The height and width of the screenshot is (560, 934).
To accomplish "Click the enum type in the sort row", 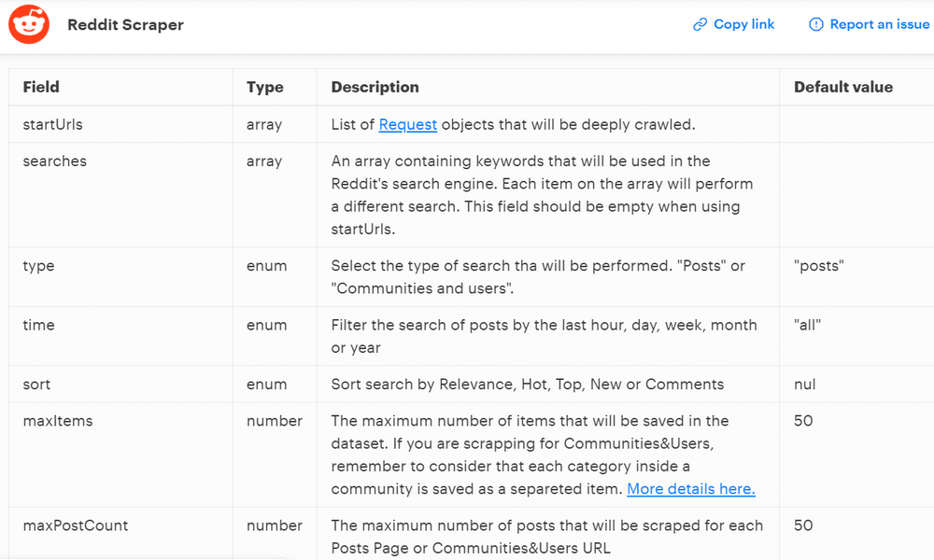I will coord(267,385).
